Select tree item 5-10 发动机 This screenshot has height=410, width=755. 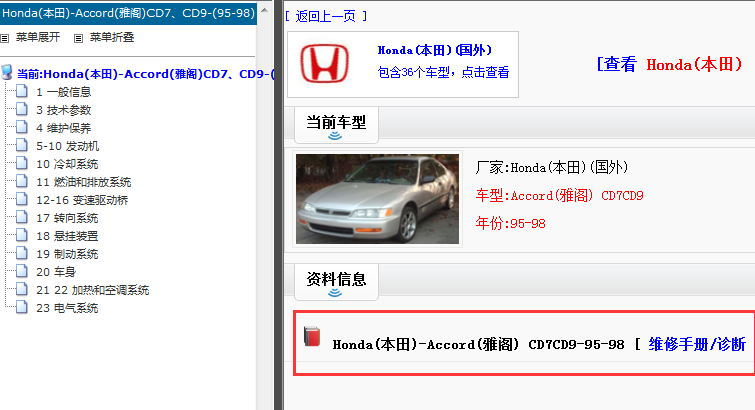coord(67,146)
